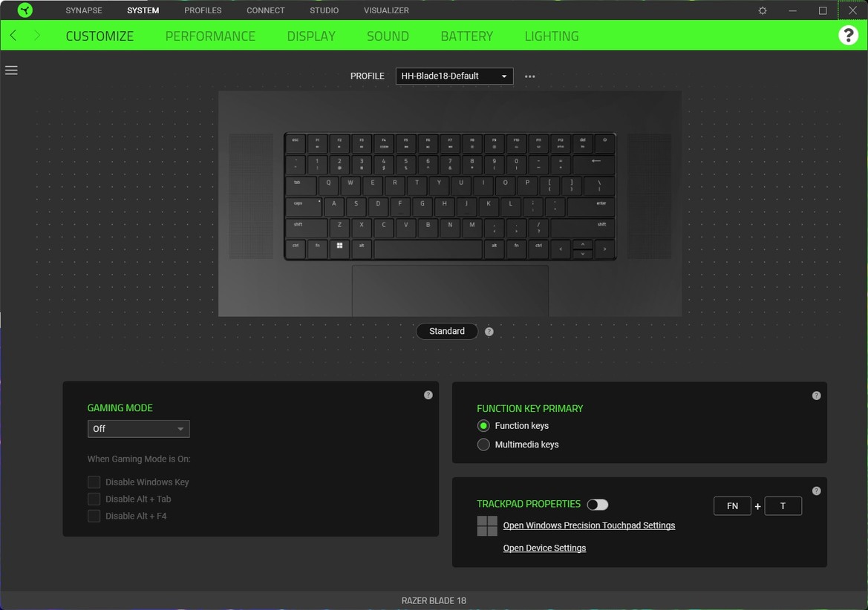The image size is (868, 610).
Task: Open Device Settings link
Action: (544, 548)
